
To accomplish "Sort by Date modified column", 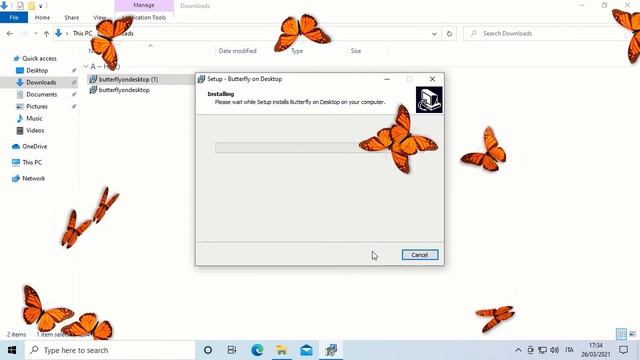I will tap(238, 51).
